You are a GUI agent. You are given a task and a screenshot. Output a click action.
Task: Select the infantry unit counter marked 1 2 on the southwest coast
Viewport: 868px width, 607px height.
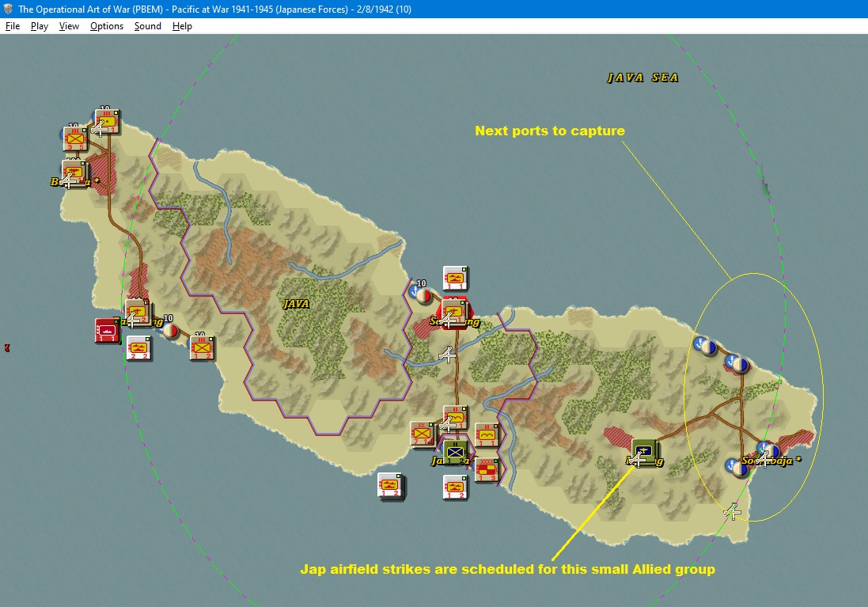click(x=202, y=347)
